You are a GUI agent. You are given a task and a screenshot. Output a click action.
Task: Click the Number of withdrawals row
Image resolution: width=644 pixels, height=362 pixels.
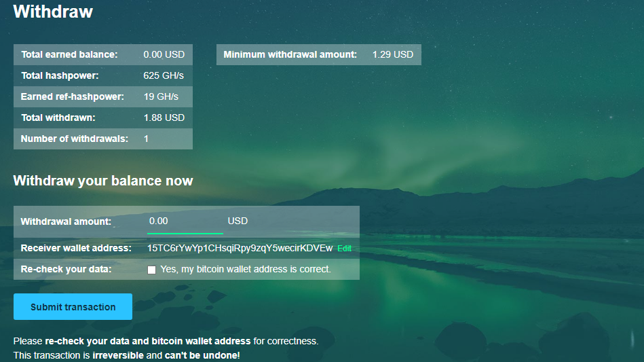103,139
